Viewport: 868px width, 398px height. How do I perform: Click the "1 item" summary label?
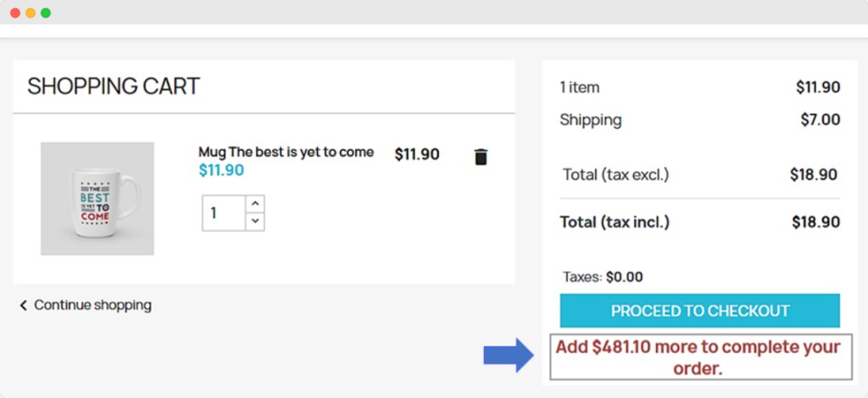pos(580,87)
